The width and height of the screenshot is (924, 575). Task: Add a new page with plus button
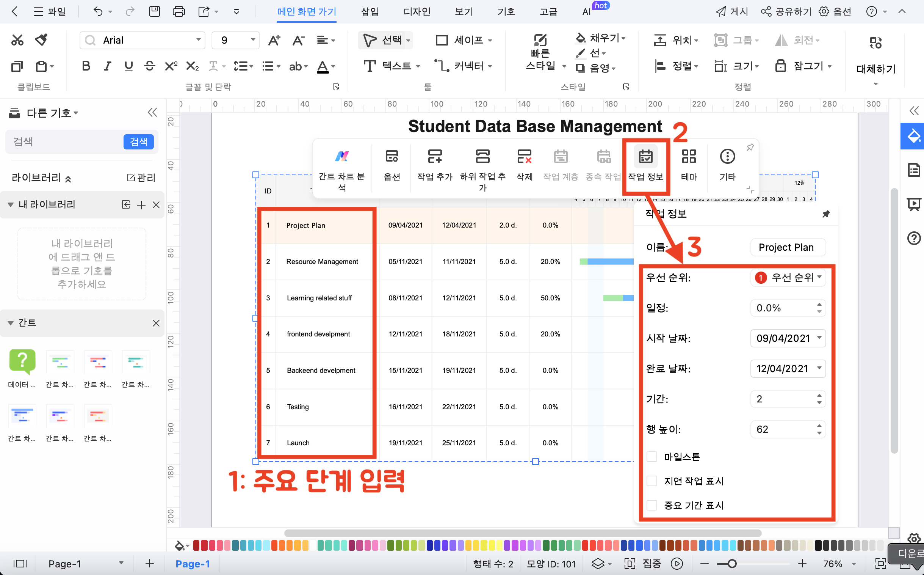pyautogui.click(x=149, y=564)
